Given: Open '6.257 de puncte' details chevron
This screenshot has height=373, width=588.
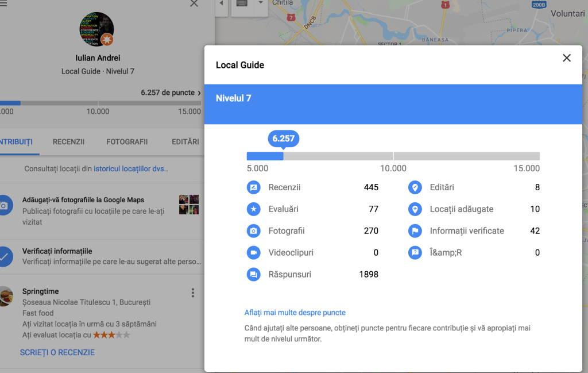Looking at the screenshot, I should tap(199, 93).
